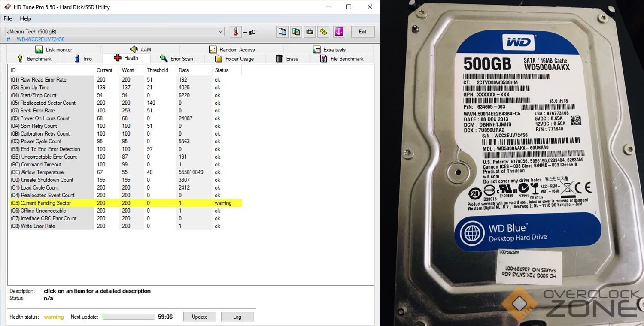Select the '(C1) Load Cycle Count' row
The height and width of the screenshot is (326, 644).
(x=125, y=188)
